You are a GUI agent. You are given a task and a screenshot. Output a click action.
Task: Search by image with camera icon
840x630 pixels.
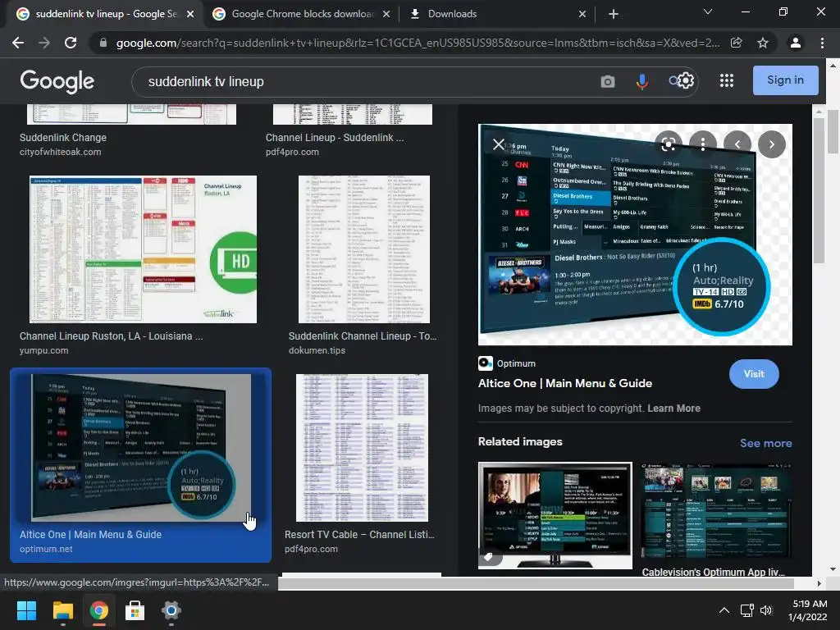(x=608, y=81)
